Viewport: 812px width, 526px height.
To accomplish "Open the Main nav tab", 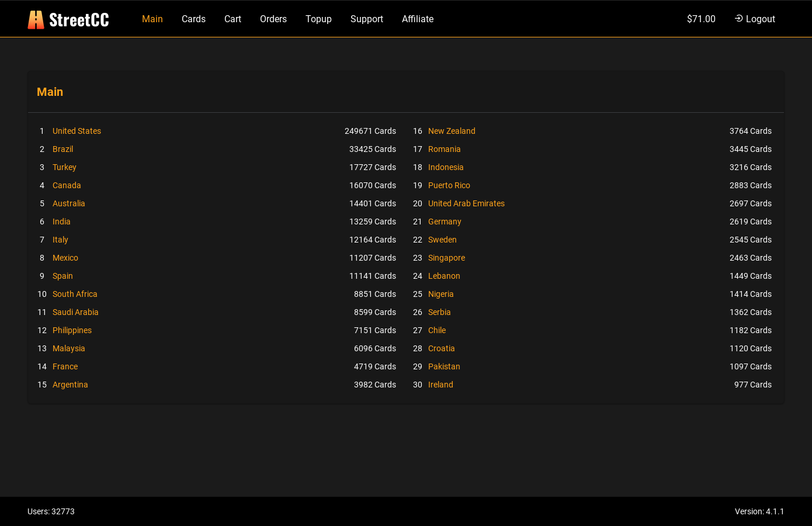I will [152, 19].
